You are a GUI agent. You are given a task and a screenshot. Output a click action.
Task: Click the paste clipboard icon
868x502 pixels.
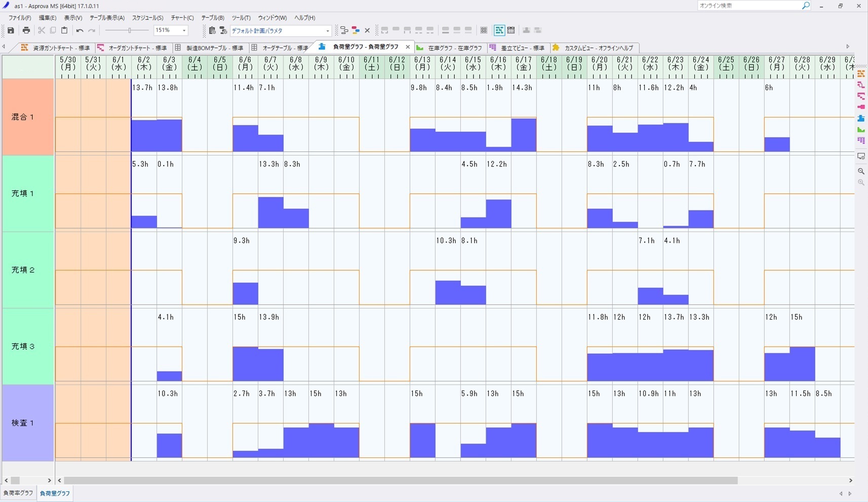tap(64, 30)
